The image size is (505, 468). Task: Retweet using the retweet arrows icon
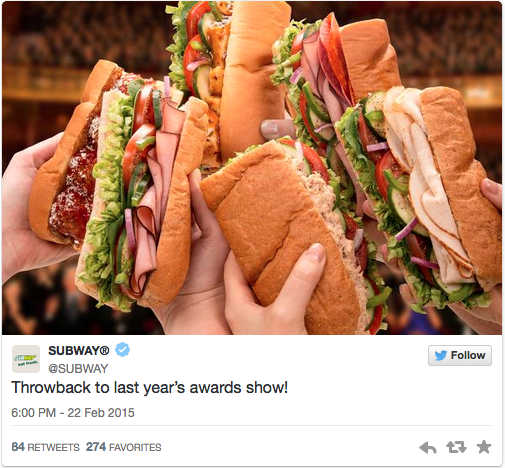456,447
